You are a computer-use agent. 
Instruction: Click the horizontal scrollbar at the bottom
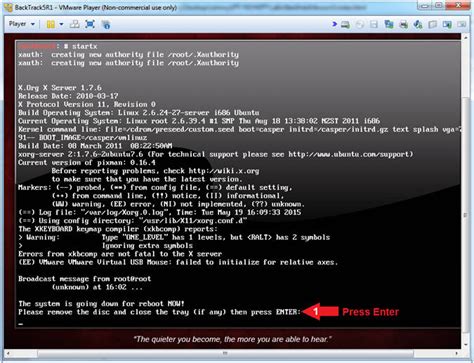225,353
